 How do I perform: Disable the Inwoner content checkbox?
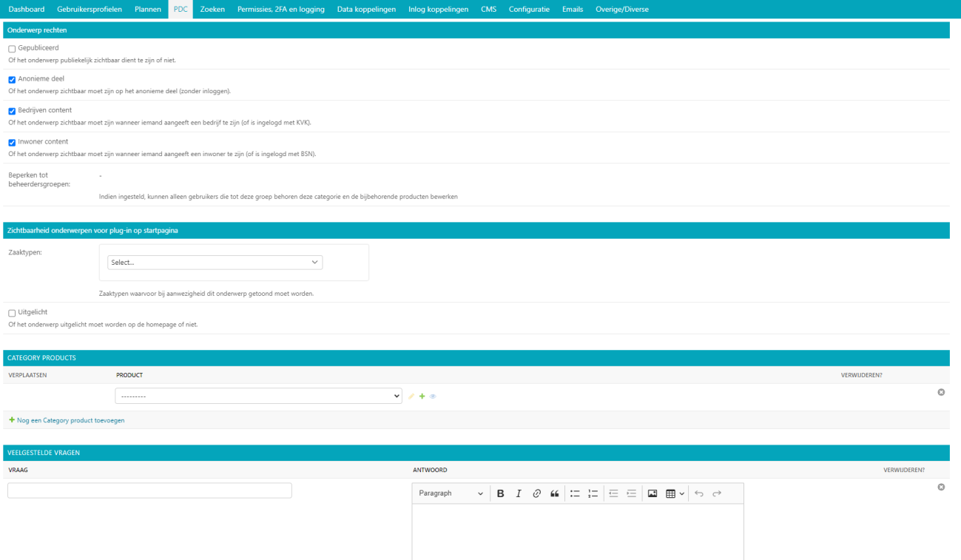tap(12, 143)
